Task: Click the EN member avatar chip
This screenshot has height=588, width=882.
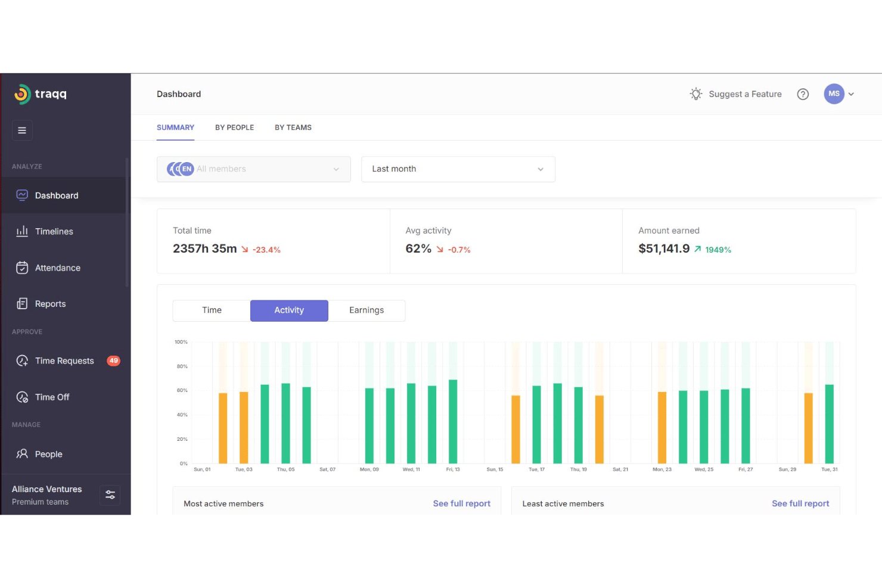Action: point(187,169)
